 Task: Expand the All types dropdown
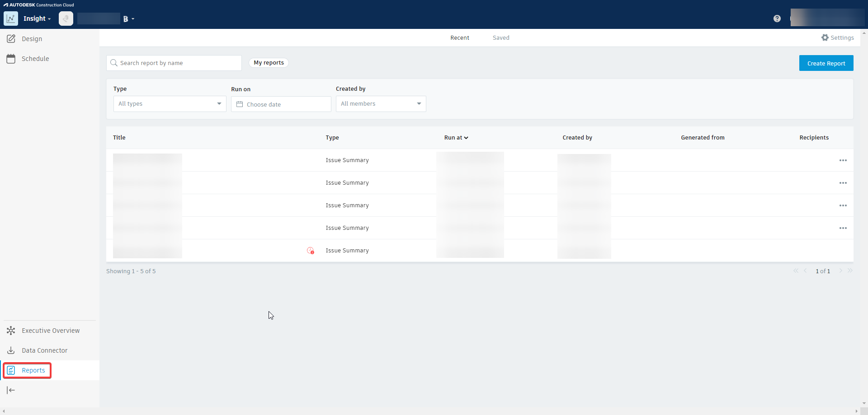pos(170,103)
